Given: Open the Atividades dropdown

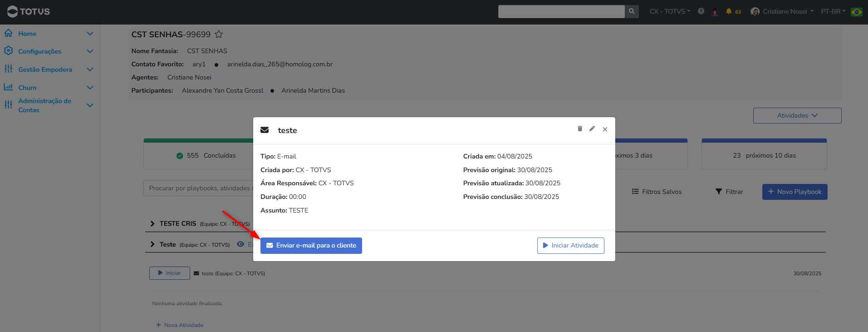Looking at the screenshot, I should (797, 115).
